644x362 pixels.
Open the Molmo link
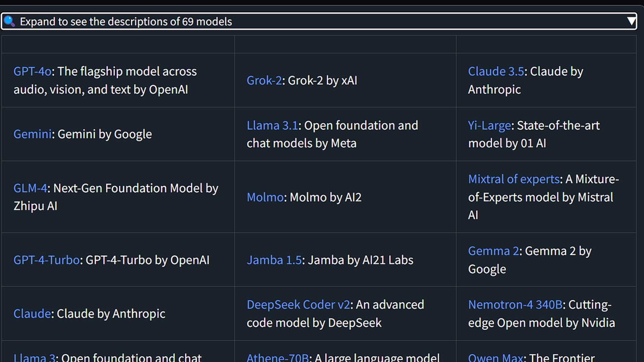pyautogui.click(x=265, y=197)
